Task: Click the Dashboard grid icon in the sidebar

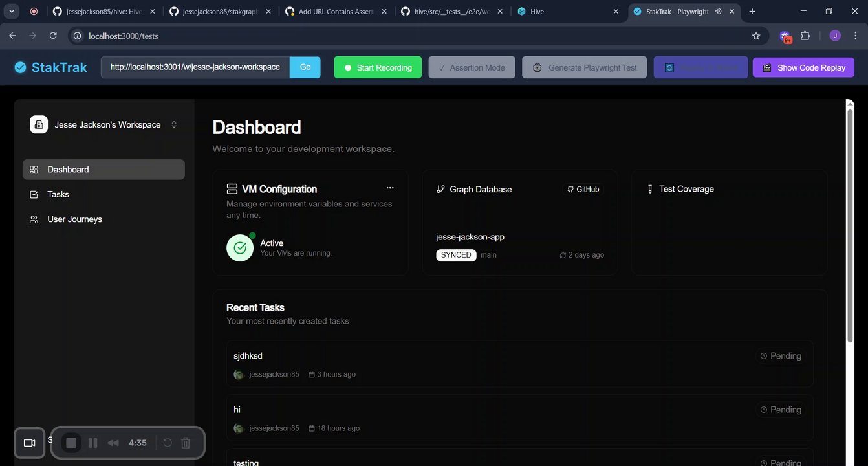Action: pos(34,170)
